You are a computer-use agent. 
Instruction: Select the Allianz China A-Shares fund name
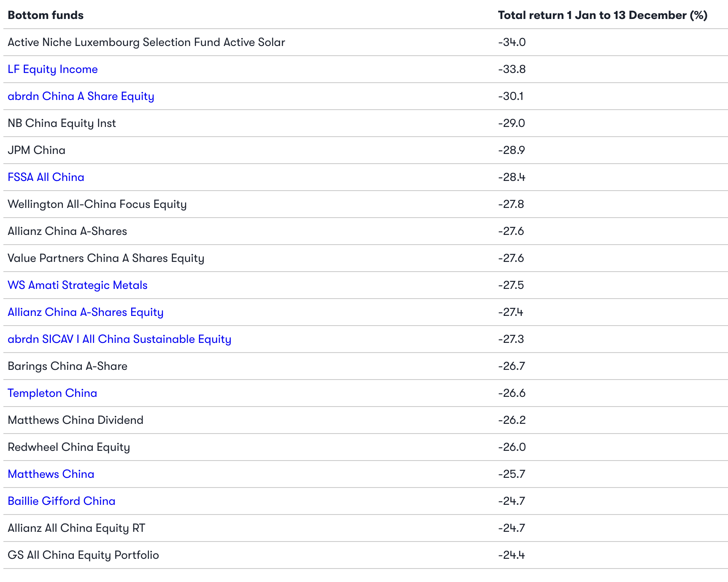67,231
